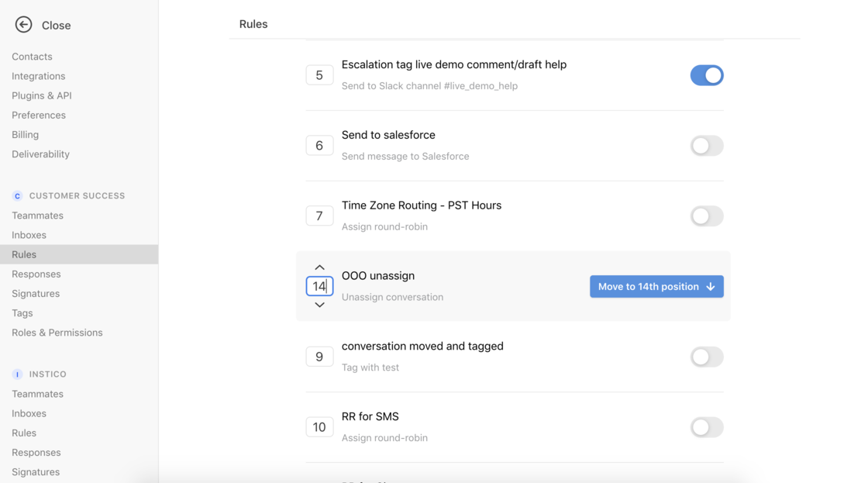Turn on Time Zone Routing PST Hours
This screenshot has height=483, width=868.
pyautogui.click(x=706, y=216)
